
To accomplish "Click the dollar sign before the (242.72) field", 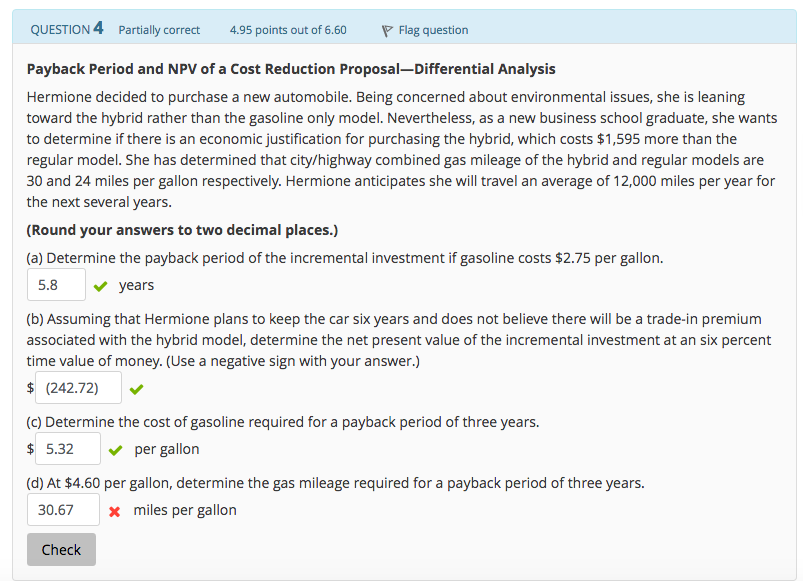I will click(x=31, y=388).
